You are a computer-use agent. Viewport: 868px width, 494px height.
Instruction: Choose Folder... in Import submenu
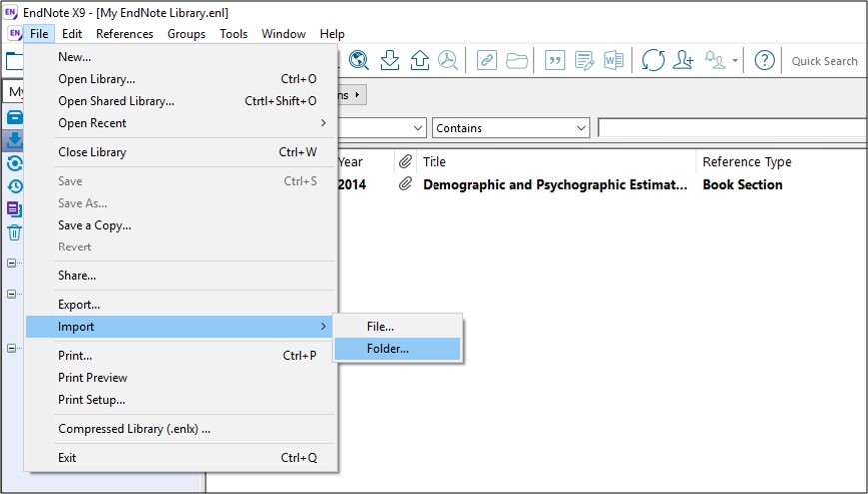click(x=398, y=349)
